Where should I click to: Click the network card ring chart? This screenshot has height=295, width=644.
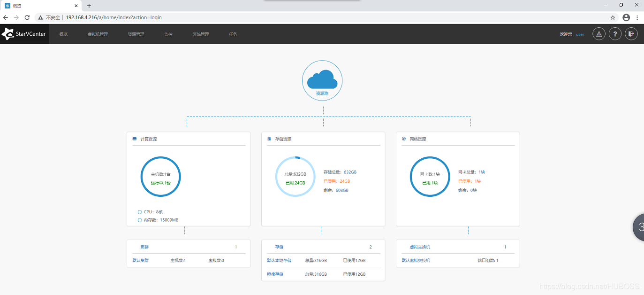coord(430,177)
